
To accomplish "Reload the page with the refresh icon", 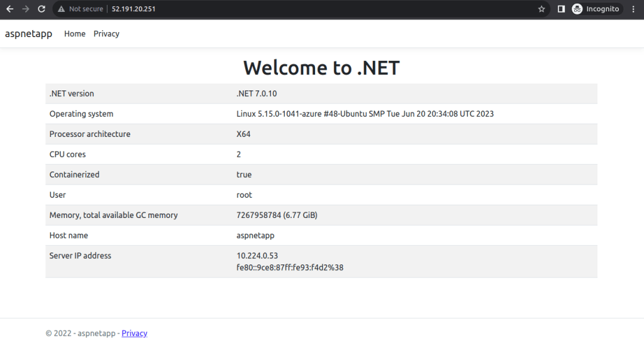I will 42,9.
